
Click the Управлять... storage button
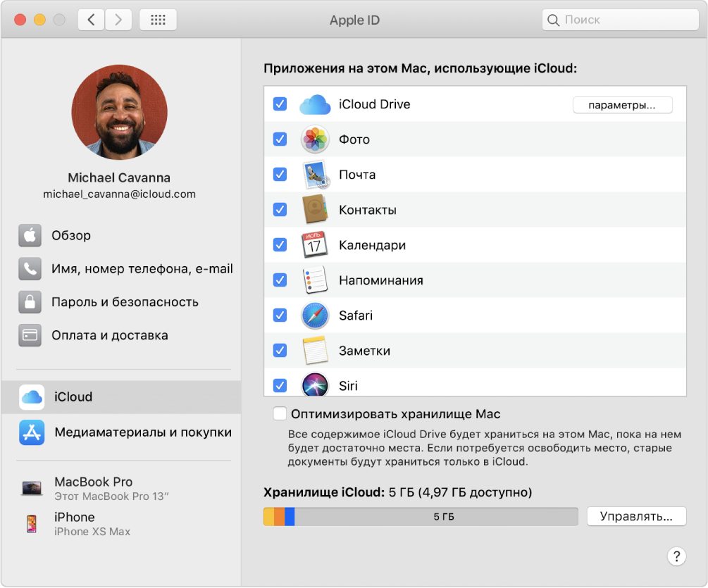tap(636, 516)
